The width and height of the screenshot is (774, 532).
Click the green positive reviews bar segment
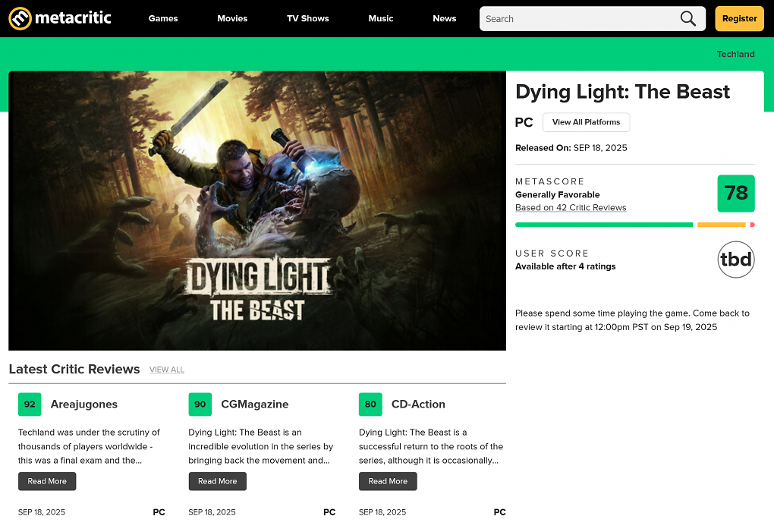[604, 225]
